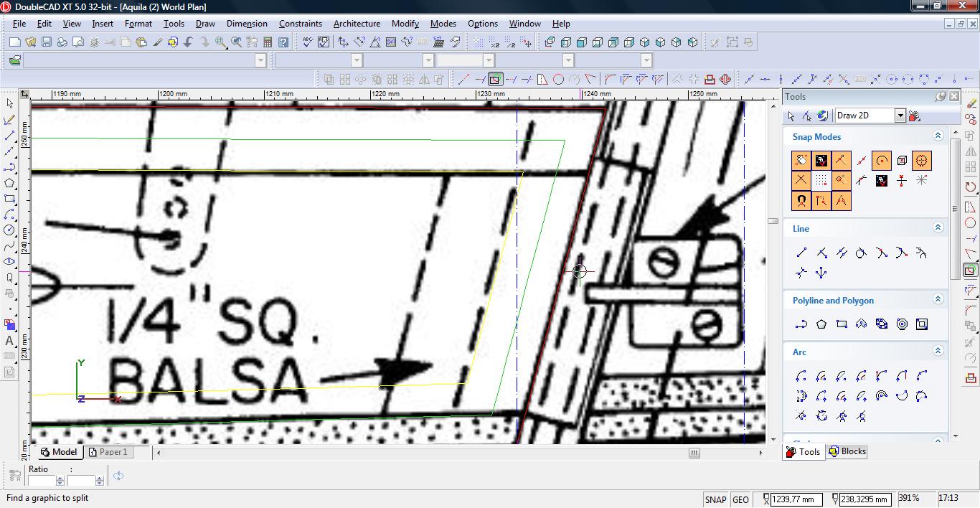The width and height of the screenshot is (980, 508).
Task: Toggle SNAP in the status bar
Action: point(715,499)
